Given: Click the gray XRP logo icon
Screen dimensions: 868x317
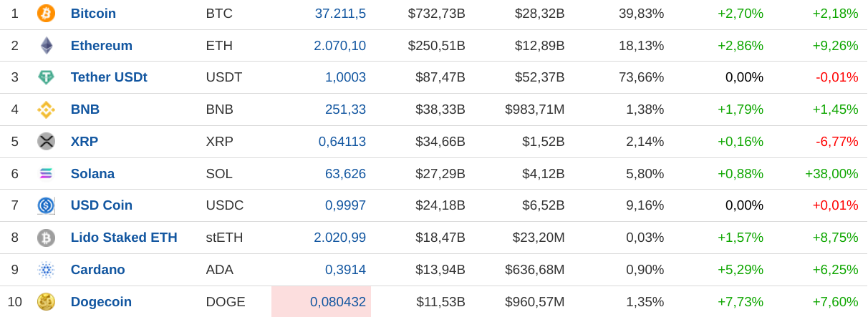Looking at the screenshot, I should point(46,142).
